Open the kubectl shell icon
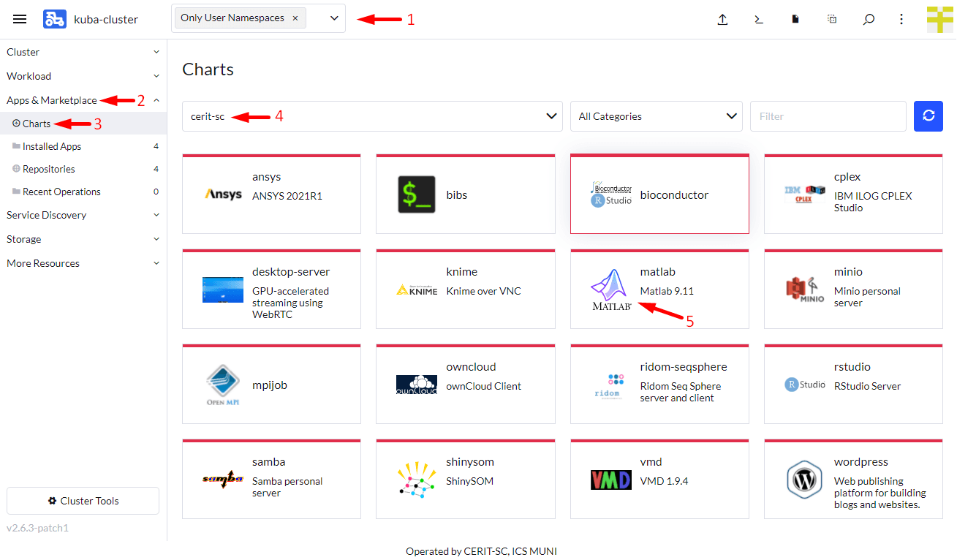The width and height of the screenshot is (957, 560). tap(759, 20)
